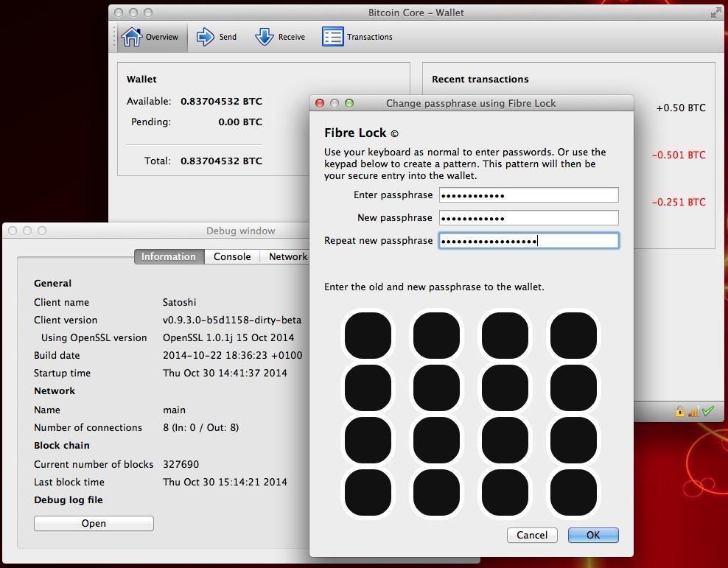Image resolution: width=728 pixels, height=568 pixels.
Task: Toggle fullscreen arrows in Bitcoin Core window
Action: pyautogui.click(x=716, y=13)
